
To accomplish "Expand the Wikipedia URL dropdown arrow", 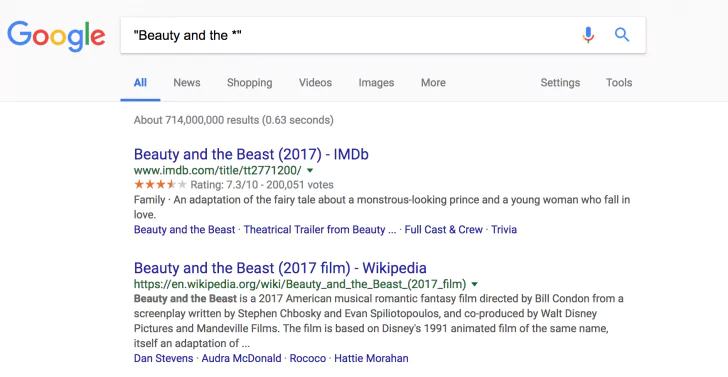I will tap(474, 284).
